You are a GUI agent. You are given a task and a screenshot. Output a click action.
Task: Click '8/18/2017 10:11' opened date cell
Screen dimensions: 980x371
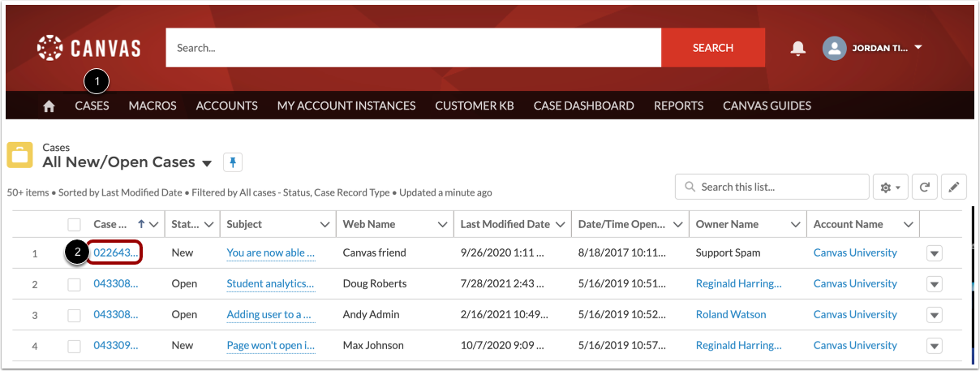coord(621,252)
